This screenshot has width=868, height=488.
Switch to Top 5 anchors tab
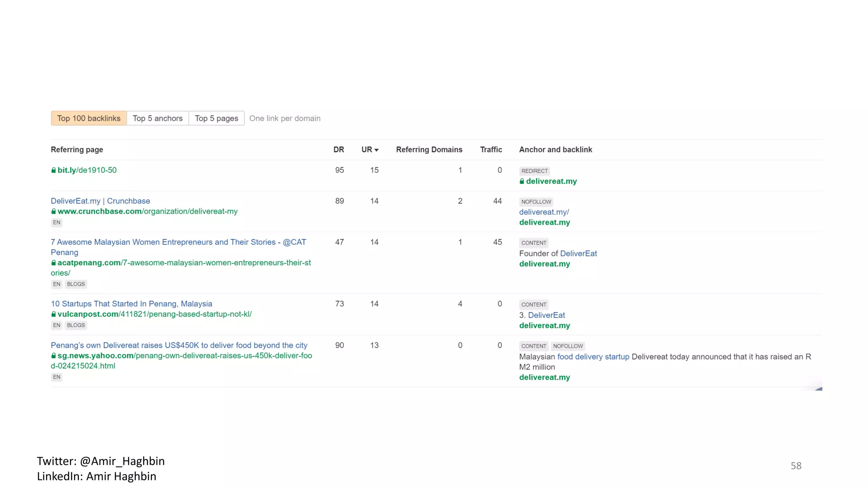[x=157, y=118]
